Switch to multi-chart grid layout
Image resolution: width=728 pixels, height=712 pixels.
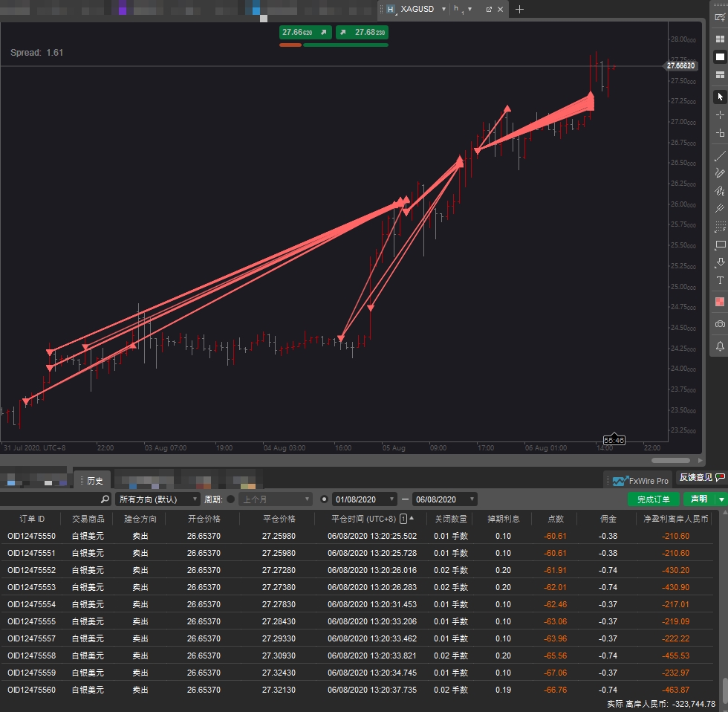point(720,39)
